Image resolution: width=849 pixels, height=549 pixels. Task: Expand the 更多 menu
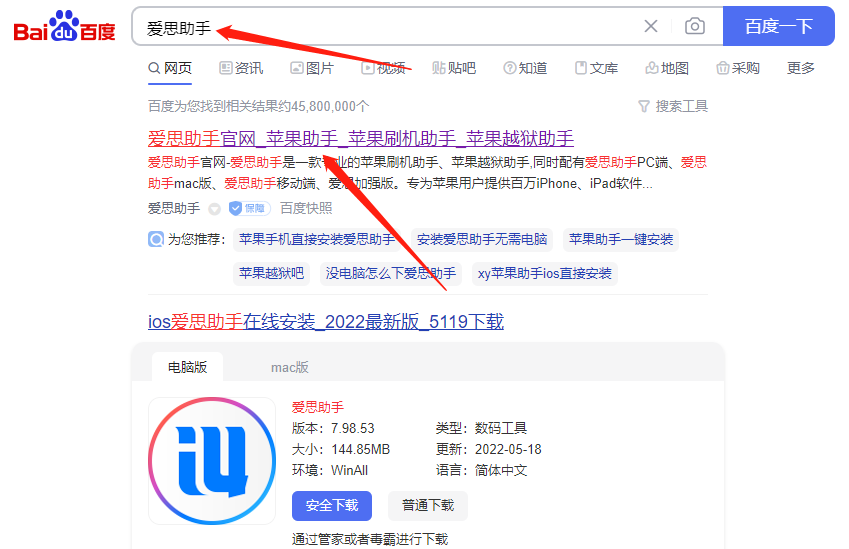click(x=801, y=68)
